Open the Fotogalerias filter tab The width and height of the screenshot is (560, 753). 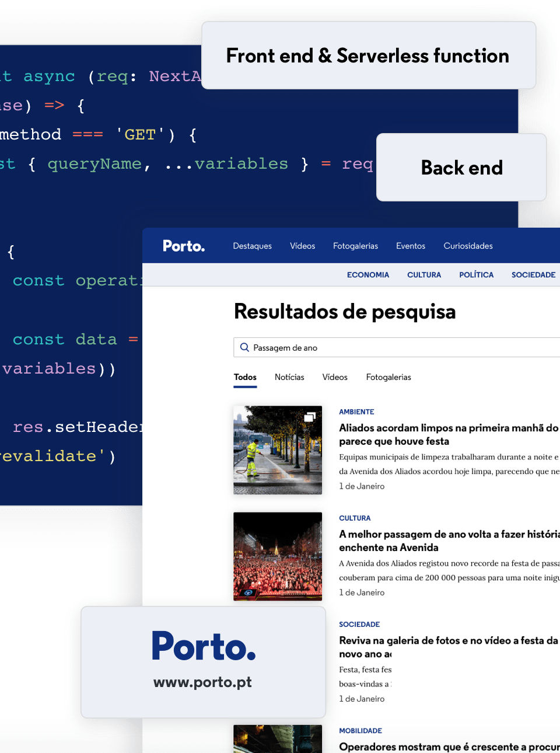(388, 377)
